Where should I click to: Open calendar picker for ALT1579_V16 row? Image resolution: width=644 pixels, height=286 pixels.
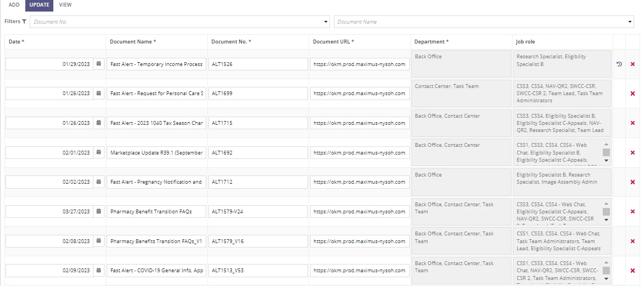[x=98, y=241]
